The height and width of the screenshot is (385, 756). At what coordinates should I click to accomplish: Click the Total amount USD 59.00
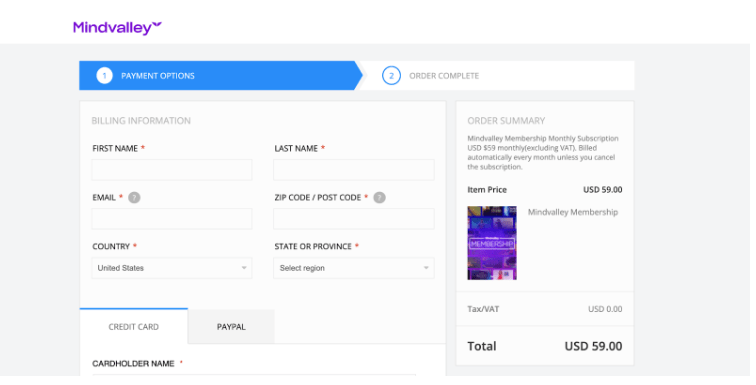pyautogui.click(x=594, y=346)
